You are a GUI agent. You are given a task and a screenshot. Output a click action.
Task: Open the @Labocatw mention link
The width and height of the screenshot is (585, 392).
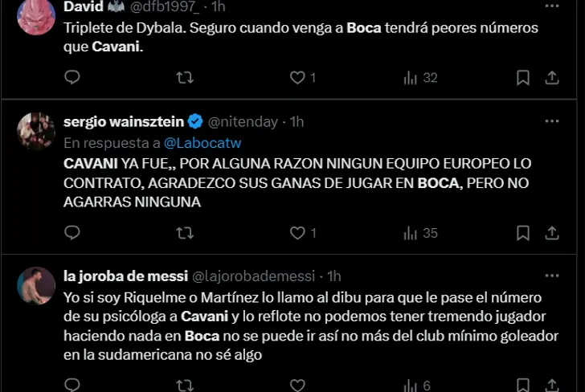point(202,143)
